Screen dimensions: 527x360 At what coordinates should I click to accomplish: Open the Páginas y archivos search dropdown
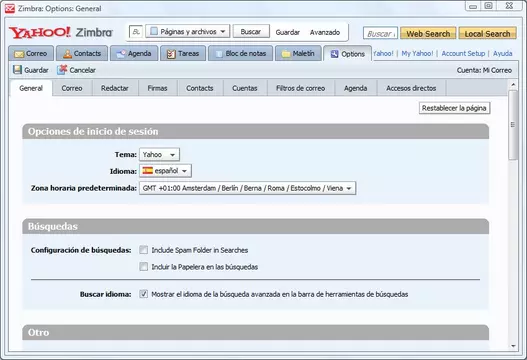pos(188,32)
